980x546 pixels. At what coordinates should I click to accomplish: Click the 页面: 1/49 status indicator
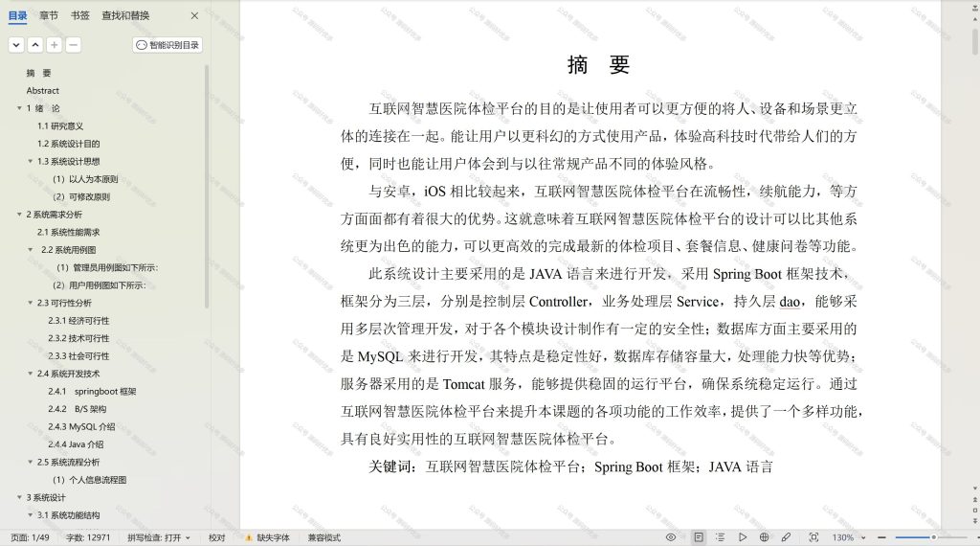point(30,538)
